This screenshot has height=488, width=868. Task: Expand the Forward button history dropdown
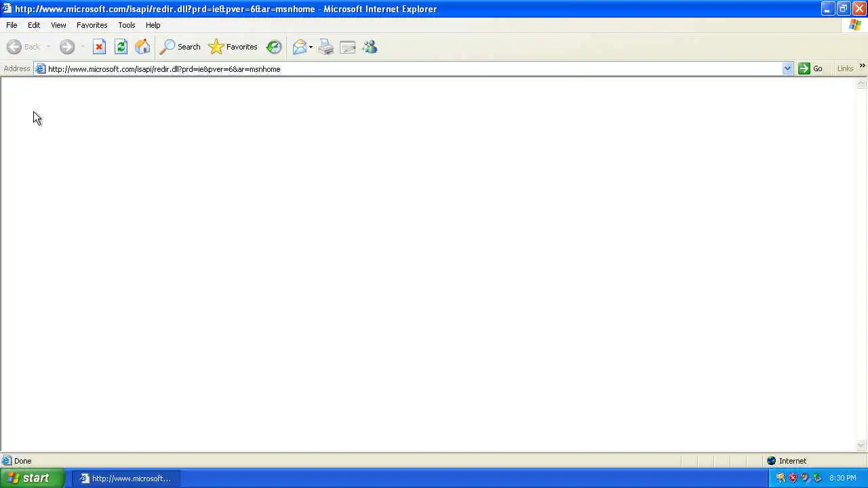pos(82,47)
